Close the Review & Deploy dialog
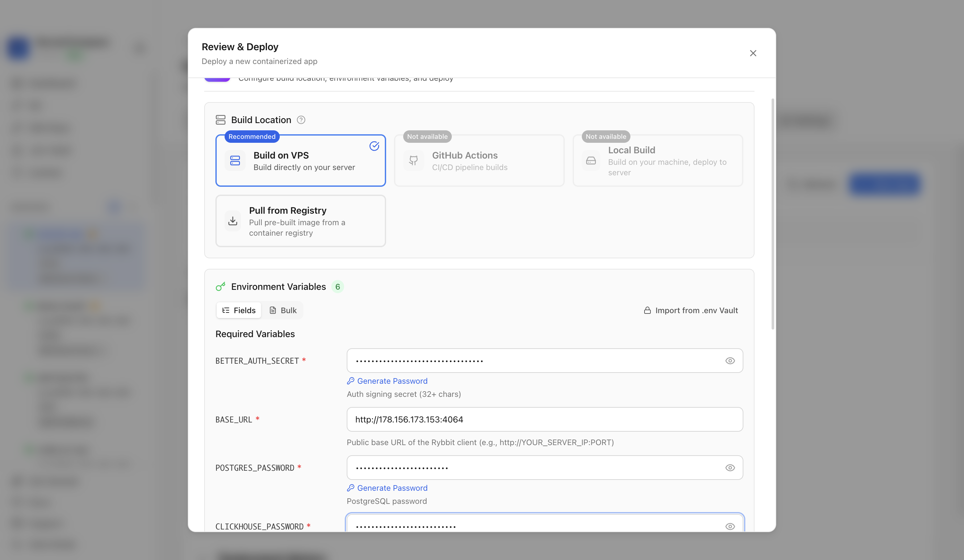The height and width of the screenshot is (560, 964). 753,53
